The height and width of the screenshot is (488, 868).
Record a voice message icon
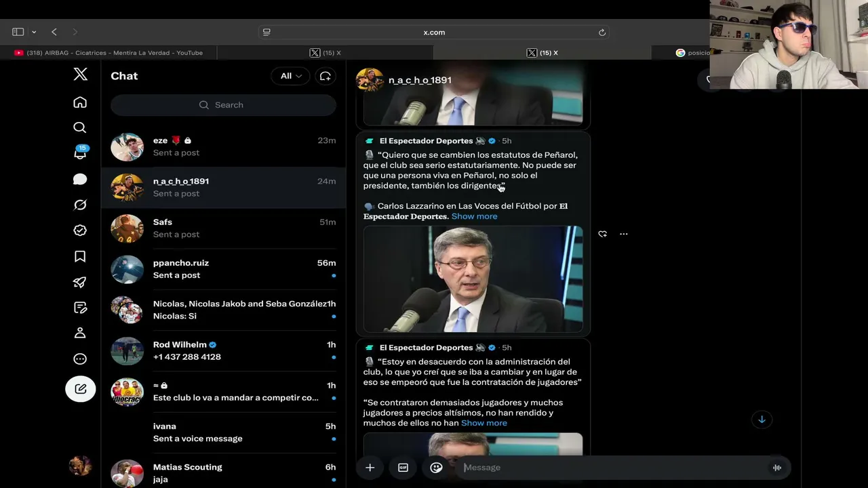pyautogui.click(x=777, y=467)
